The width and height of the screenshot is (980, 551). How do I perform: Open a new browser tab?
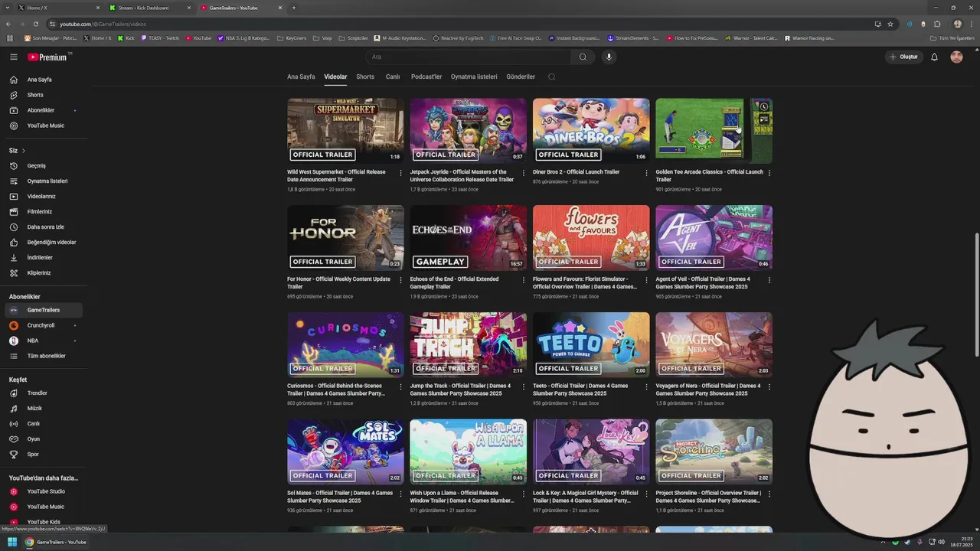[294, 8]
